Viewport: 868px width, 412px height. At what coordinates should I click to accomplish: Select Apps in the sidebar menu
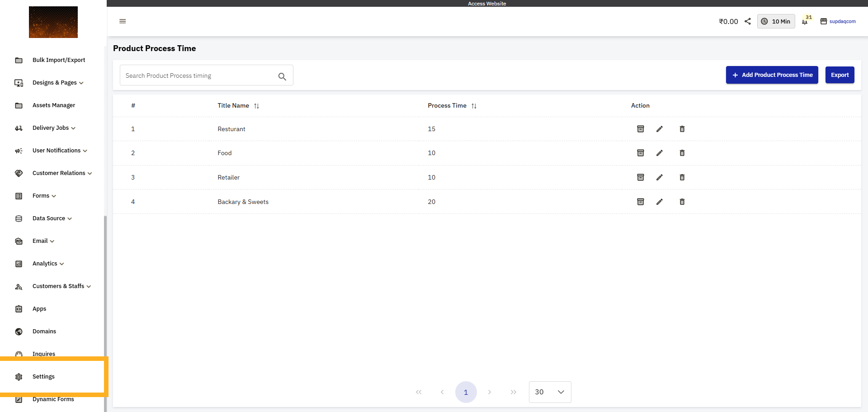(x=39, y=308)
